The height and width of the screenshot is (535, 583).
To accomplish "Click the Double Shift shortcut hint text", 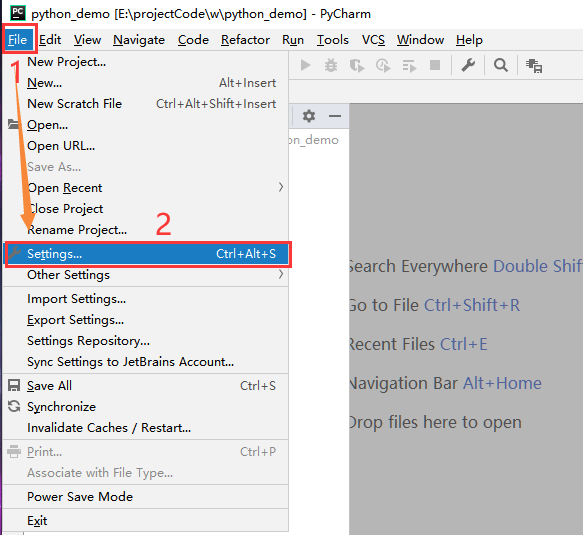I will [538, 266].
